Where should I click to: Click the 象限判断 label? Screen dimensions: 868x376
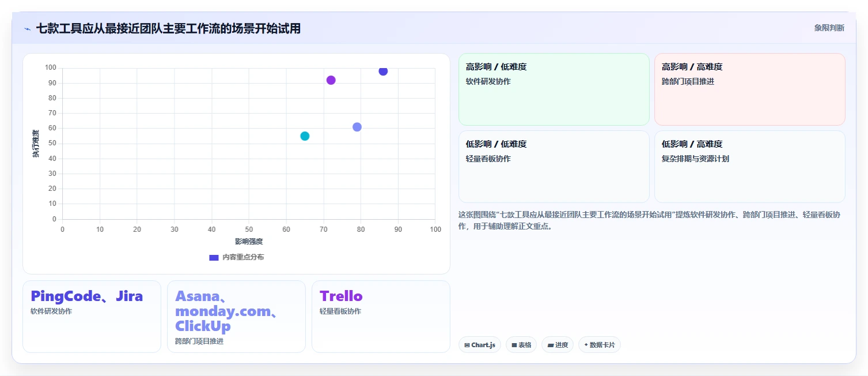[829, 28]
